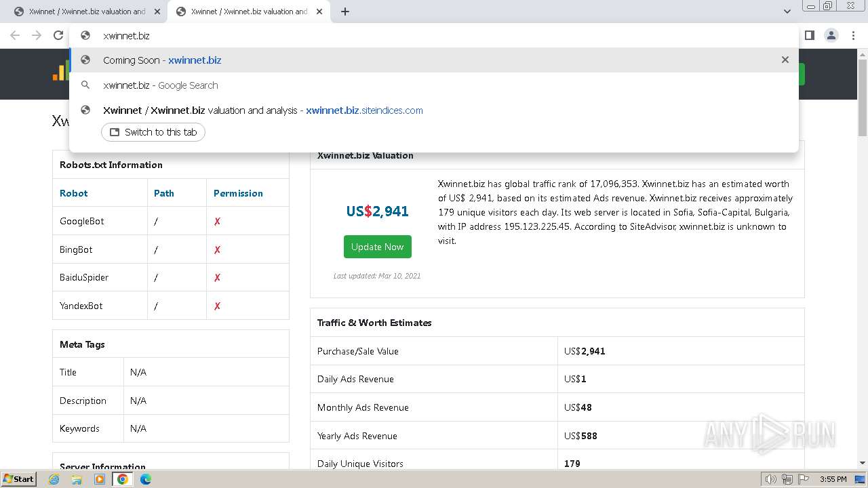This screenshot has height=488, width=868.
Task: Click the red X for BaiduSpider
Action: (217, 278)
